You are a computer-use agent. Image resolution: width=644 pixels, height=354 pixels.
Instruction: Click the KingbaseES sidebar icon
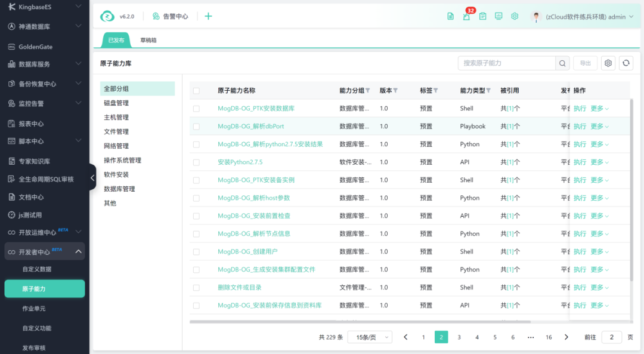coord(11,7)
